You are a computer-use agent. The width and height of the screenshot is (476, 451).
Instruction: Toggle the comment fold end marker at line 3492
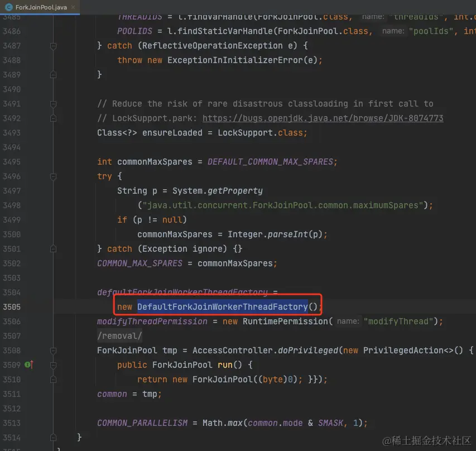click(53, 118)
